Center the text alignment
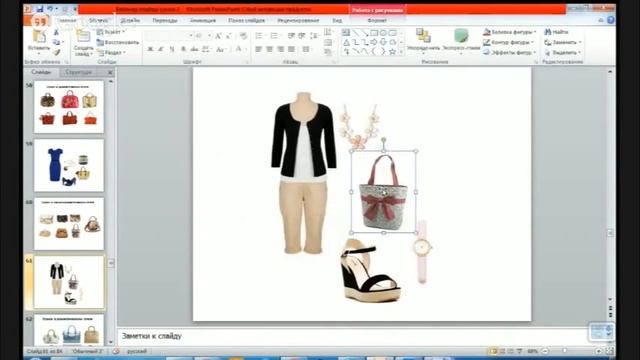The image size is (640, 360). [x=269, y=49]
